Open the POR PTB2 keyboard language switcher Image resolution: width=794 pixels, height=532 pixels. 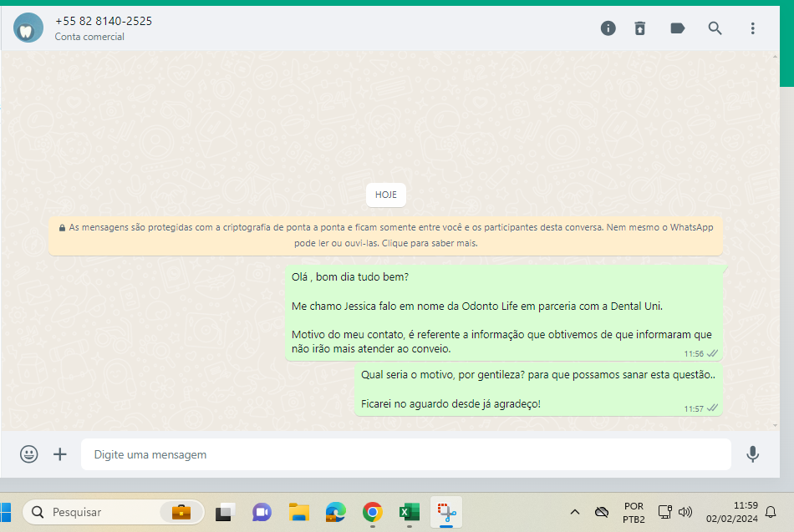[634, 512]
